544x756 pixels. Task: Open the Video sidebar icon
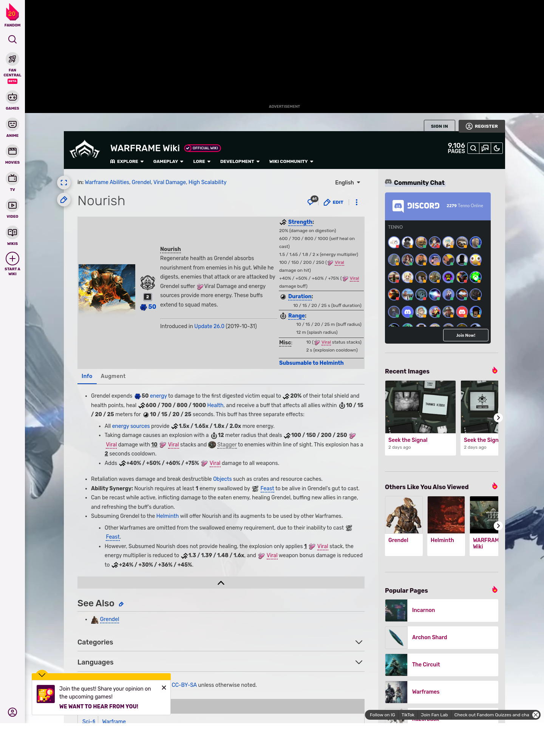(12, 205)
